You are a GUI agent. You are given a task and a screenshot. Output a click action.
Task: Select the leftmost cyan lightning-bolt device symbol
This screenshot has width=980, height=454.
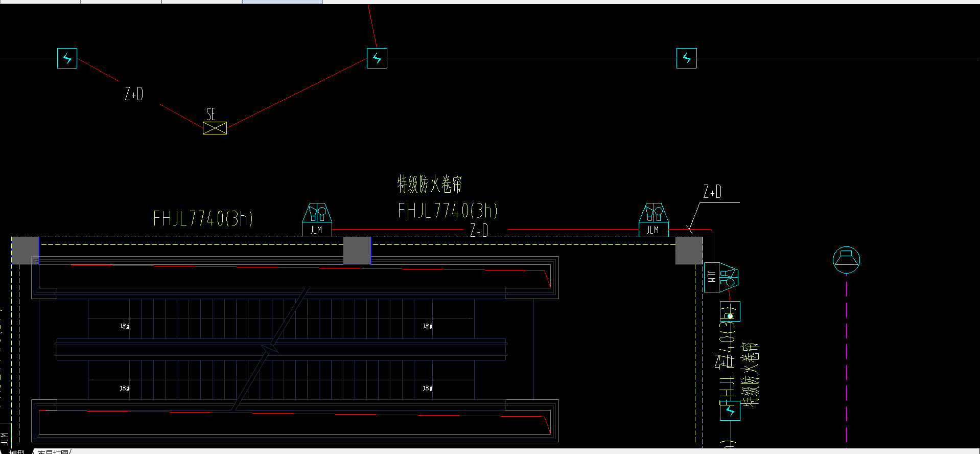(67, 58)
